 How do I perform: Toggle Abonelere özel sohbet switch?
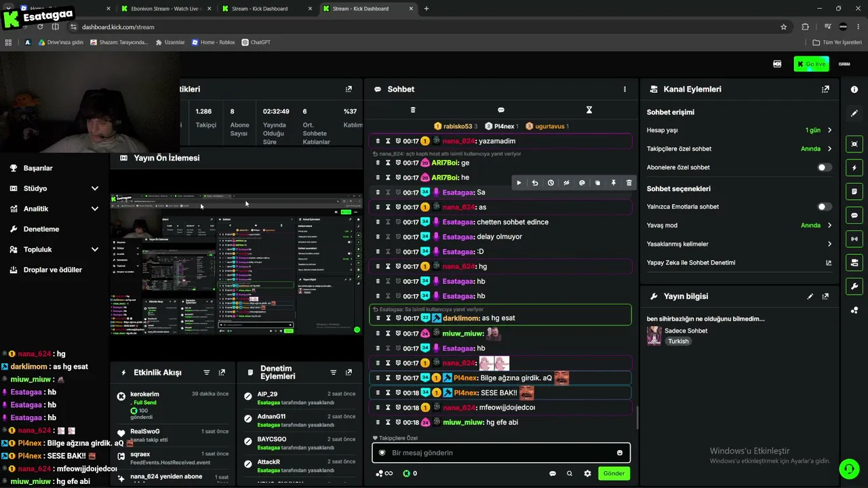click(x=824, y=167)
